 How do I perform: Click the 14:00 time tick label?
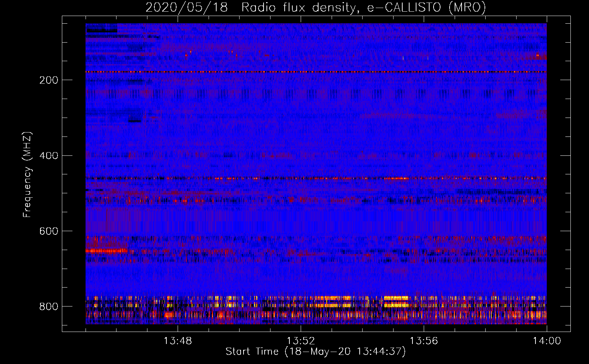pos(547,341)
